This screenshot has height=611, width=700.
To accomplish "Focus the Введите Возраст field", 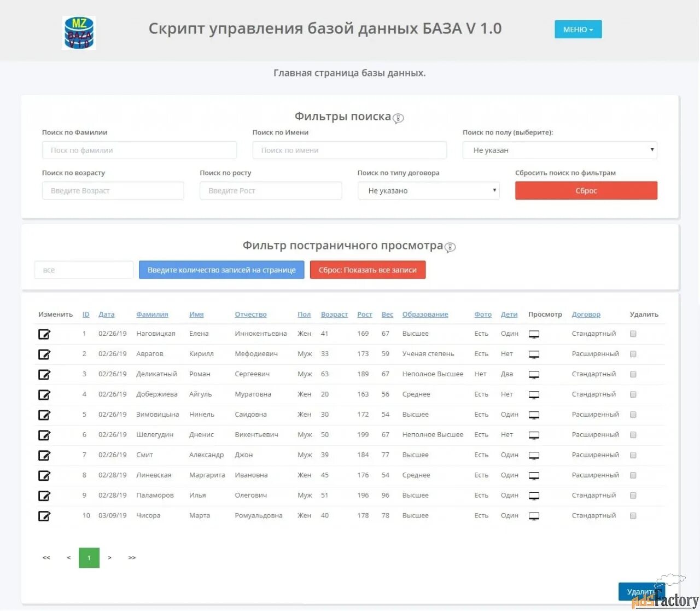I will (113, 191).
